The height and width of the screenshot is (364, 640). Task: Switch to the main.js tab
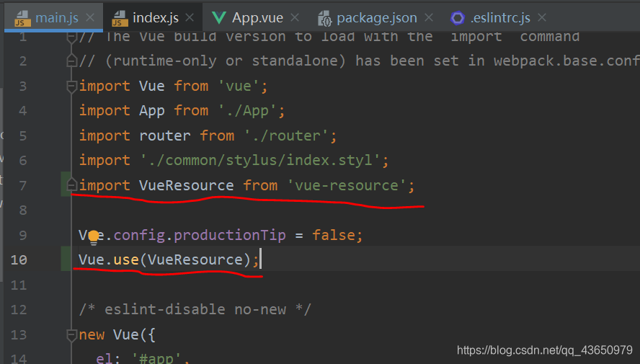pos(53,17)
